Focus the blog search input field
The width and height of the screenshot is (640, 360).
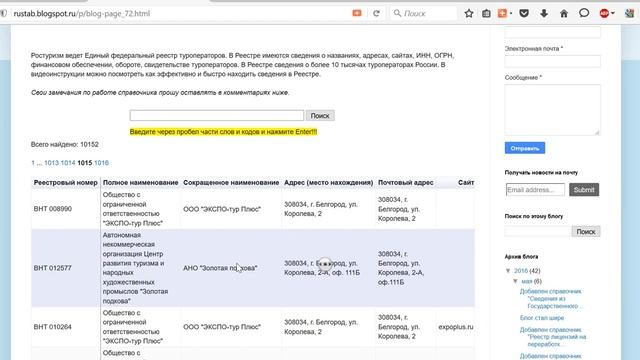click(538, 231)
